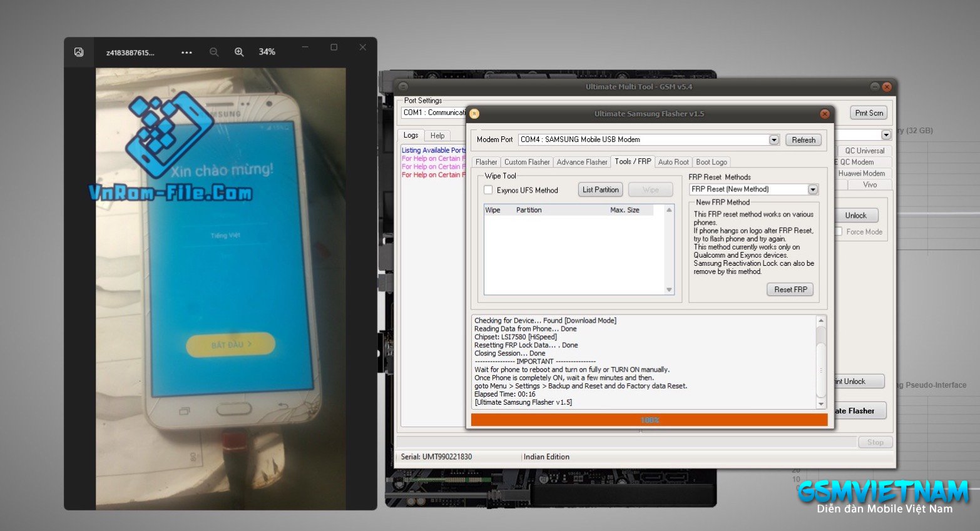This screenshot has width=980, height=531.
Task: Minimize the photo viewer window
Action: tap(305, 47)
